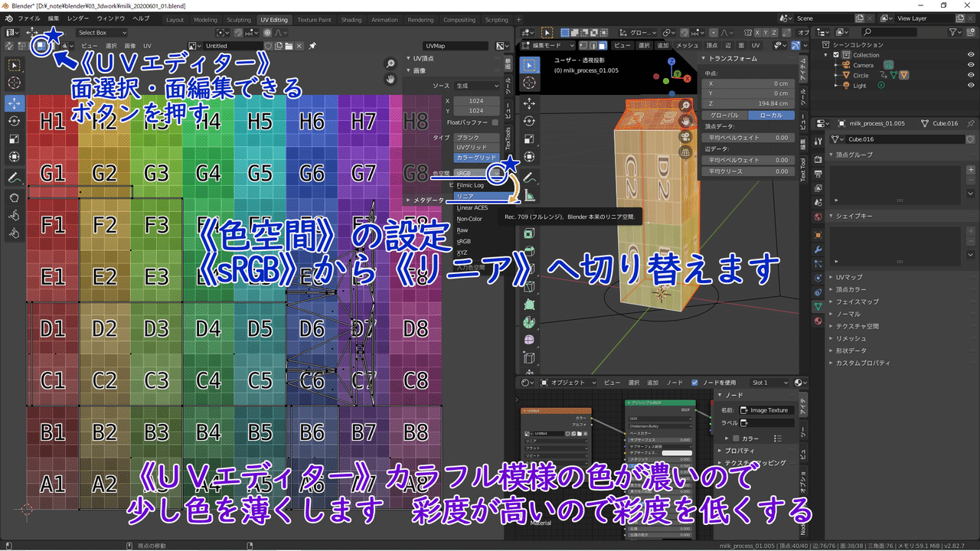
Task: Click the ローカル transform button
Action: [x=770, y=115]
